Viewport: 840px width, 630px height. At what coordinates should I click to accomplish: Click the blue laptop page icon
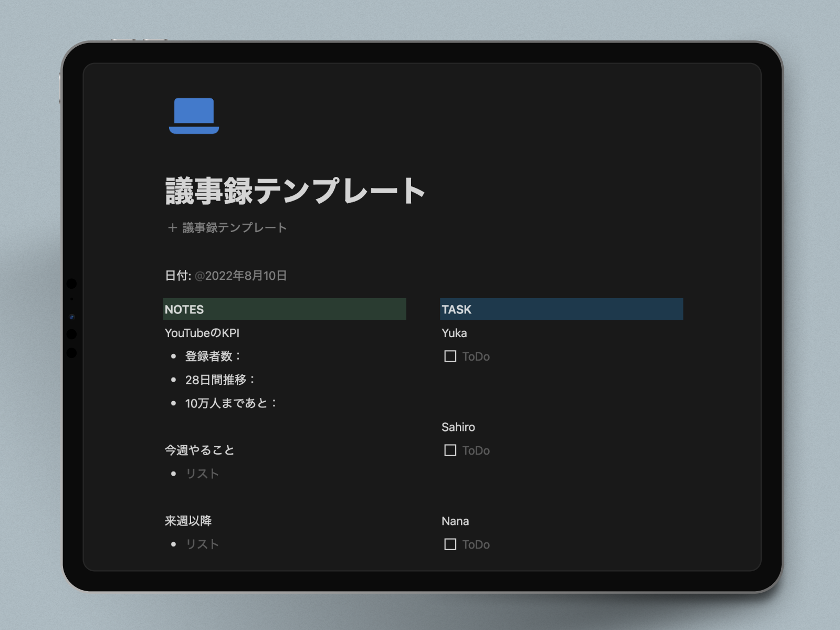(194, 115)
